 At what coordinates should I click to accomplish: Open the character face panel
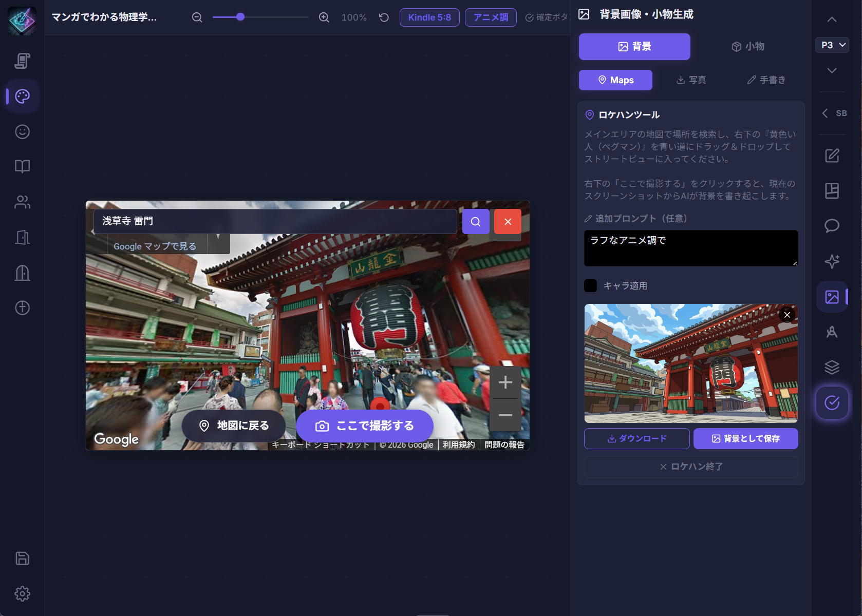click(x=22, y=132)
